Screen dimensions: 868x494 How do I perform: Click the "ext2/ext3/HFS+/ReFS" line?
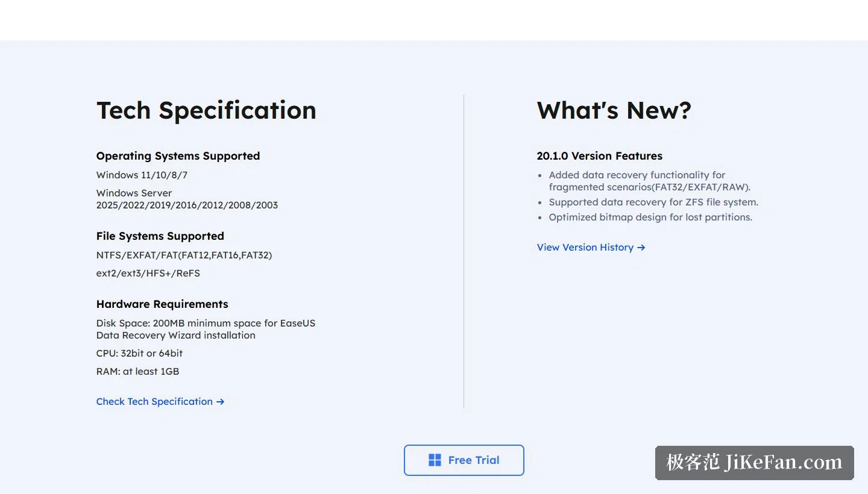148,274
